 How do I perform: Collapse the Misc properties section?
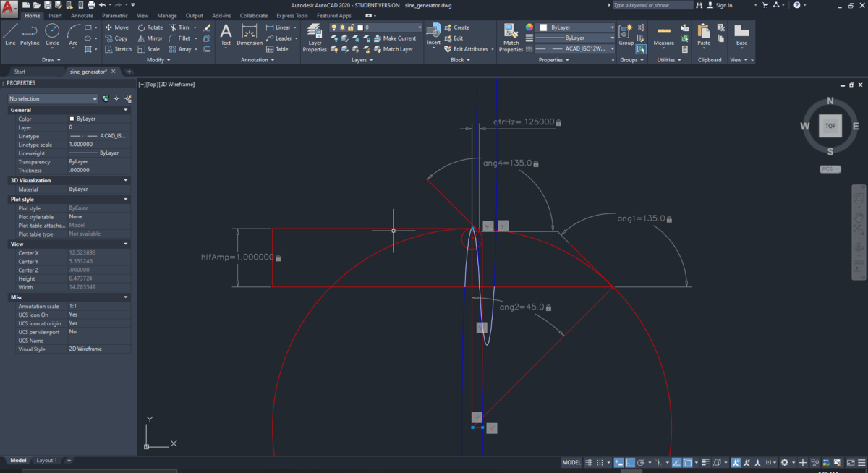tap(126, 297)
